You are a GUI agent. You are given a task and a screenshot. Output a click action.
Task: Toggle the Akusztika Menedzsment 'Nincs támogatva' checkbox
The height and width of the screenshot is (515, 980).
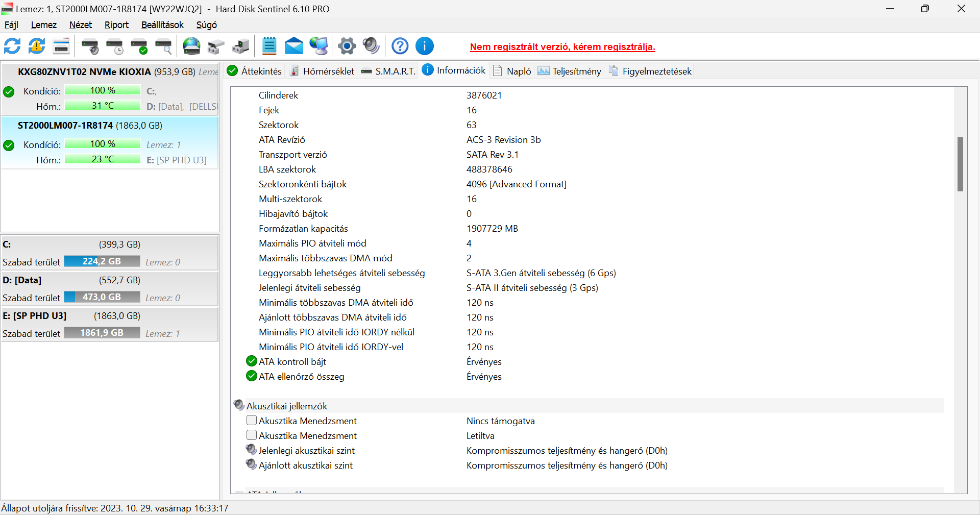coord(251,420)
